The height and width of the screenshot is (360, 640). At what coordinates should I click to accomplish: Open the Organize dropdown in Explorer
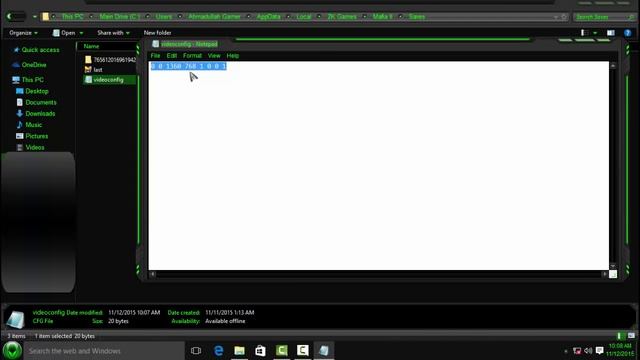click(23, 33)
